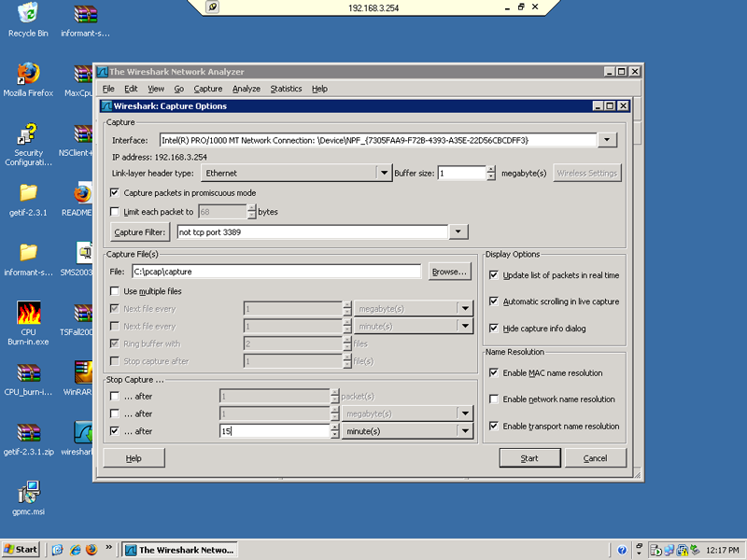747x560 pixels.
Task: Launch Internet Explorer from quick launch
Action: point(75,550)
